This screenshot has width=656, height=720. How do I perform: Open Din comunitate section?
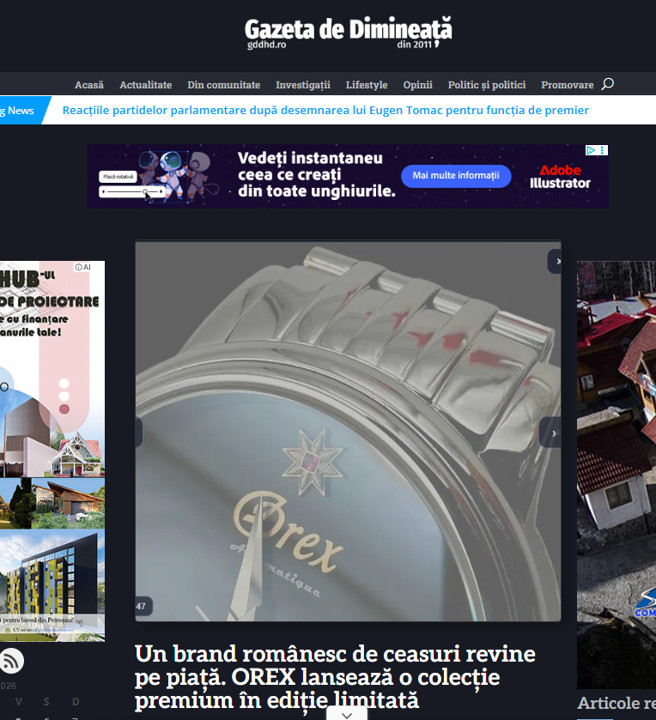point(224,85)
